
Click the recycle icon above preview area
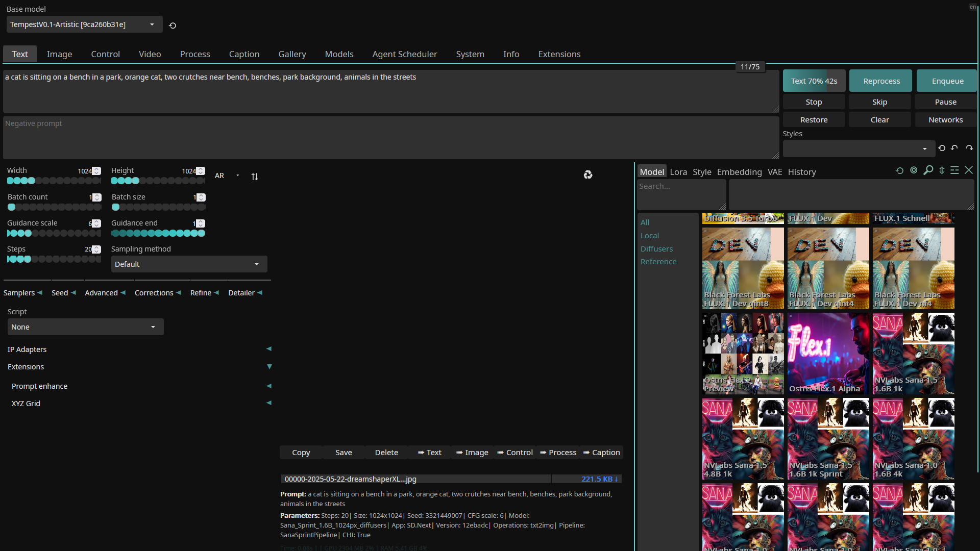pos(588,175)
